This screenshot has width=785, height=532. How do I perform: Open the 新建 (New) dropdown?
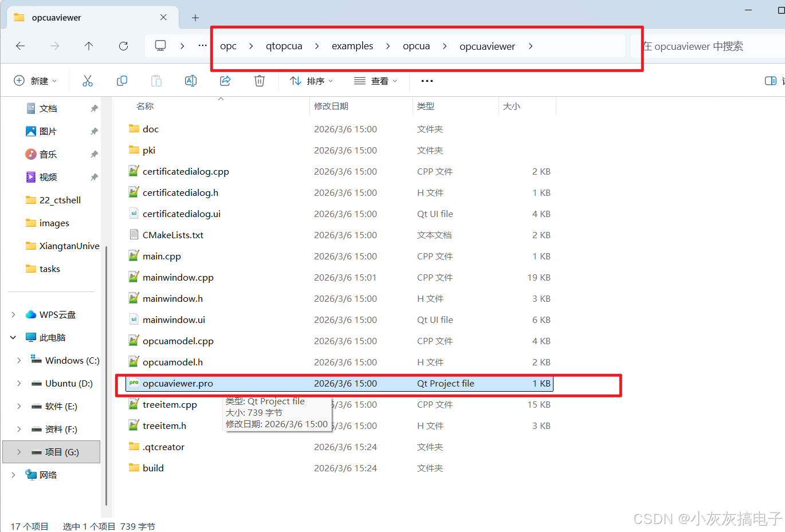click(36, 81)
